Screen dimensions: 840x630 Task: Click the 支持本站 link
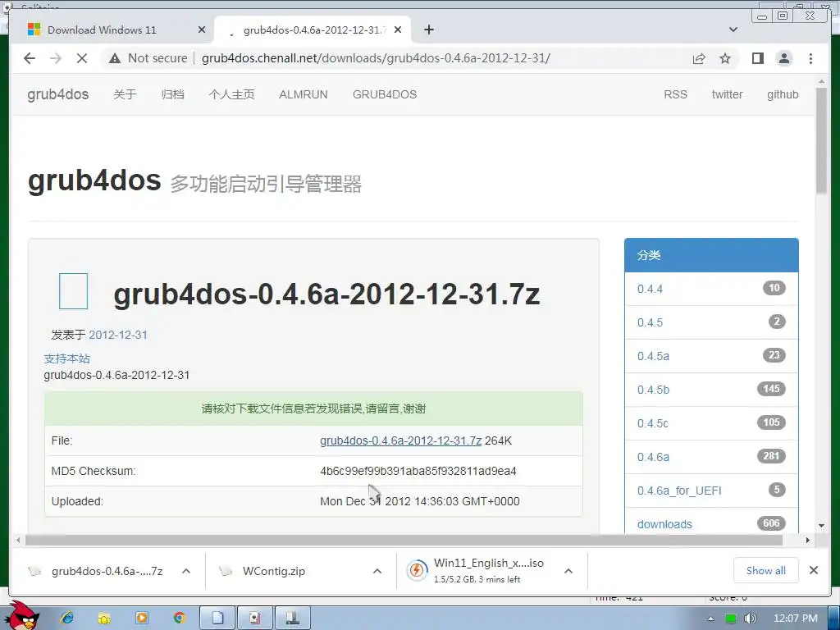click(x=67, y=358)
